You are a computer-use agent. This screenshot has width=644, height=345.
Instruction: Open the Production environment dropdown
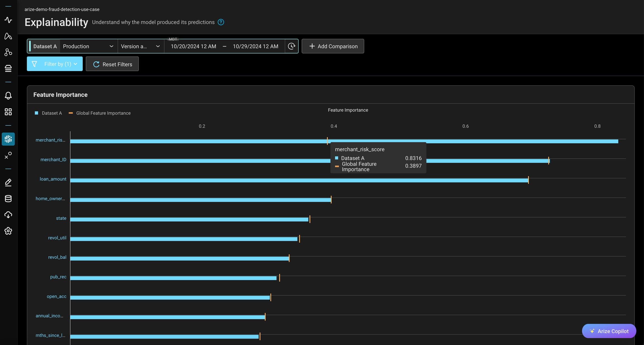tap(88, 46)
